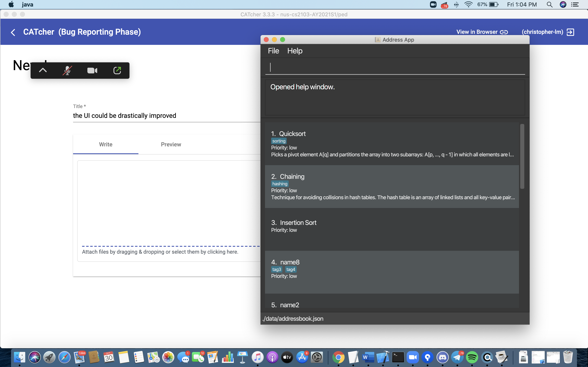Screen dimensions: 588x367
Task: Open the File menu in Address App
Action: coord(273,51)
